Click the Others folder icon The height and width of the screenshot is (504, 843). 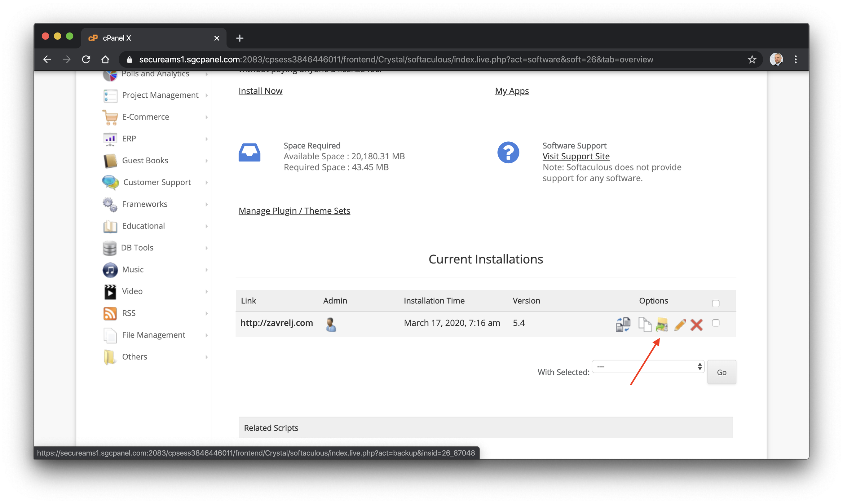109,357
